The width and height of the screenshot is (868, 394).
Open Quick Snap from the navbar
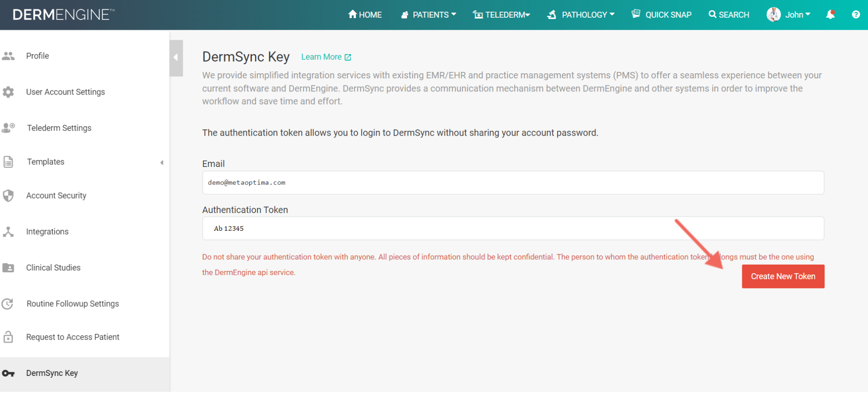pyautogui.click(x=661, y=14)
